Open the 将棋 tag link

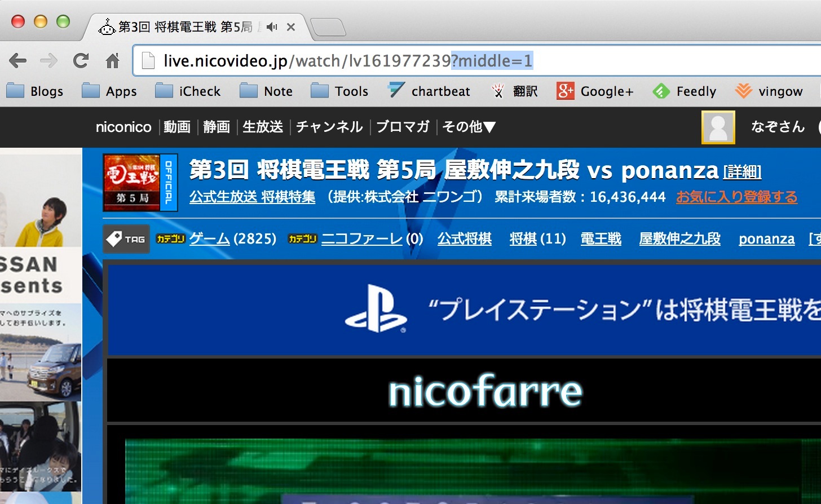click(x=523, y=239)
